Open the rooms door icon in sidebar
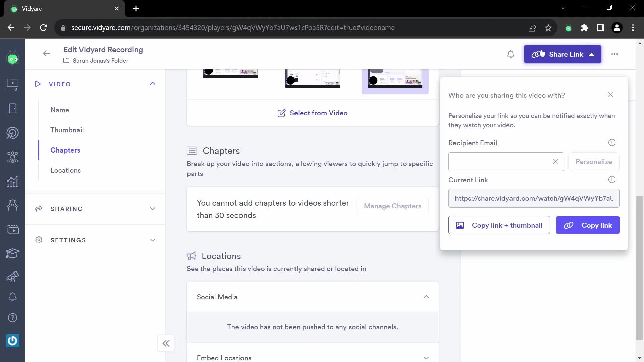This screenshot has width=644, height=362. (x=13, y=108)
